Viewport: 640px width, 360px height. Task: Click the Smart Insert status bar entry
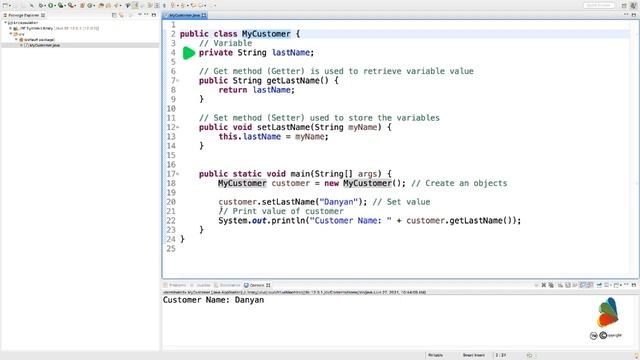[473, 355]
